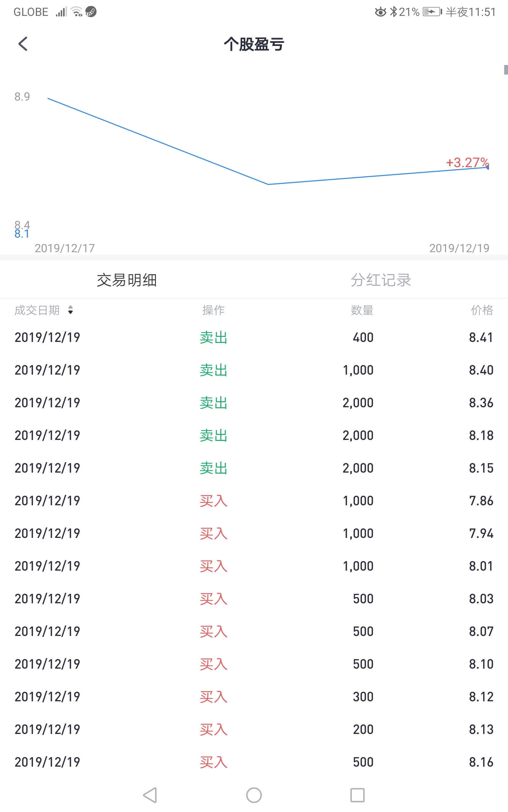Tap the chart end date 2019/12/19

point(459,248)
